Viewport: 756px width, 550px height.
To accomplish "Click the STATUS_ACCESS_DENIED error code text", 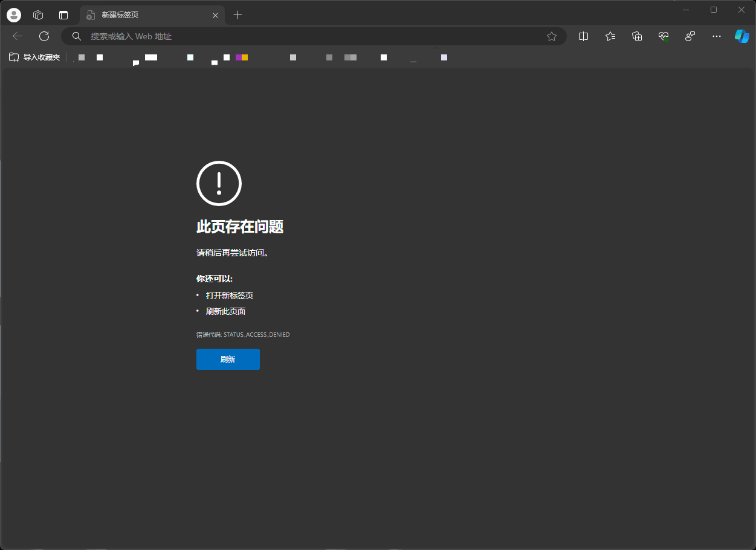I will tap(257, 334).
